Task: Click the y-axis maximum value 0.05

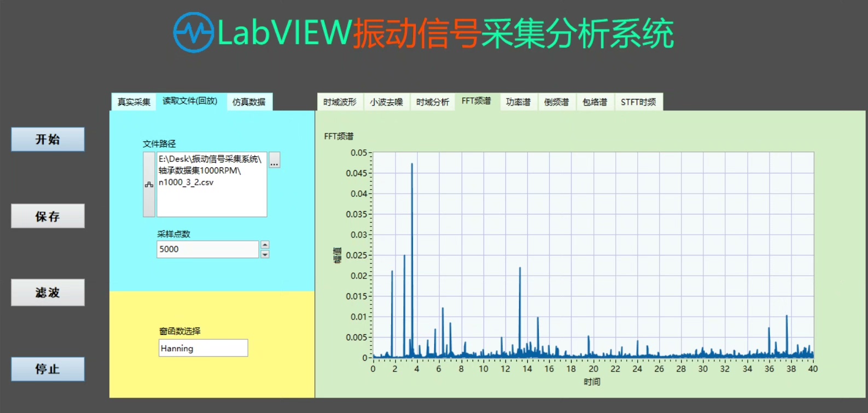Action: [359, 153]
